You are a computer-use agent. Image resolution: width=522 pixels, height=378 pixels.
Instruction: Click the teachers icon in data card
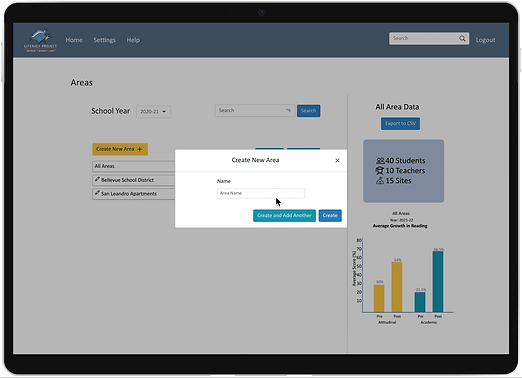380,171
